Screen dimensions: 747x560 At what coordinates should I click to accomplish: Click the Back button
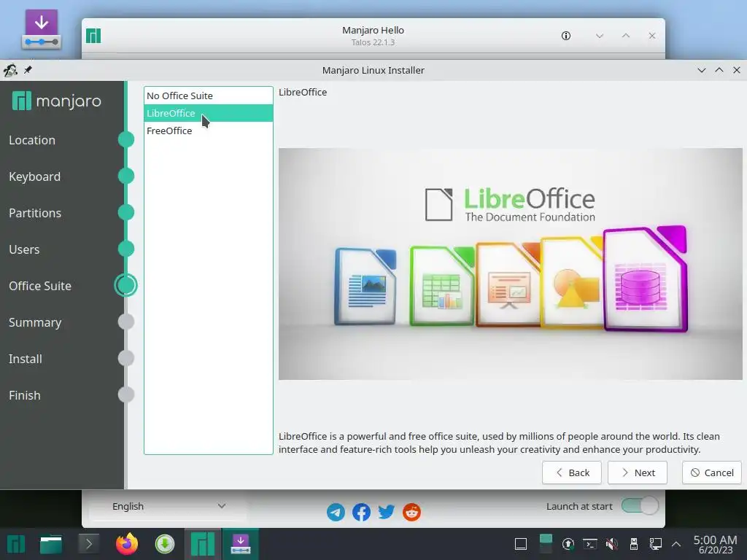click(x=571, y=472)
